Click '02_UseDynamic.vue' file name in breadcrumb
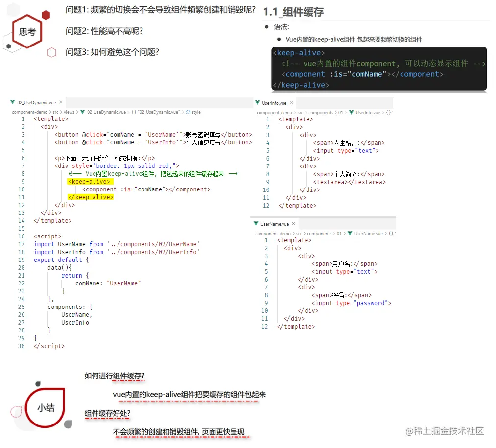The width and height of the screenshot is (496, 448). click(x=106, y=112)
